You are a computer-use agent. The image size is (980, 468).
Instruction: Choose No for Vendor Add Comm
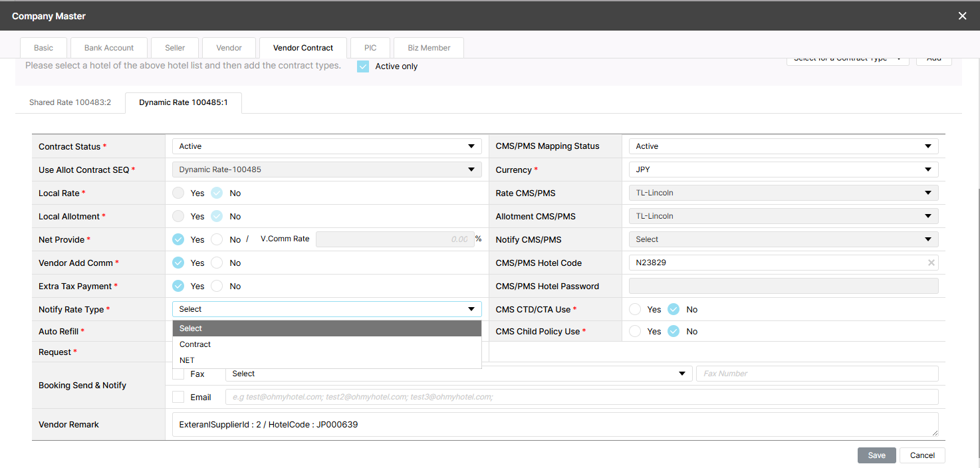coord(217,263)
